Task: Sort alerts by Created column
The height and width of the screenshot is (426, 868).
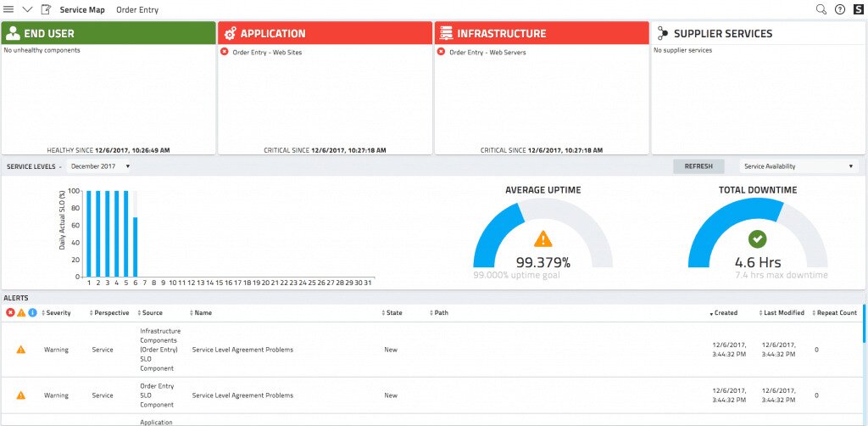Action: [724, 313]
